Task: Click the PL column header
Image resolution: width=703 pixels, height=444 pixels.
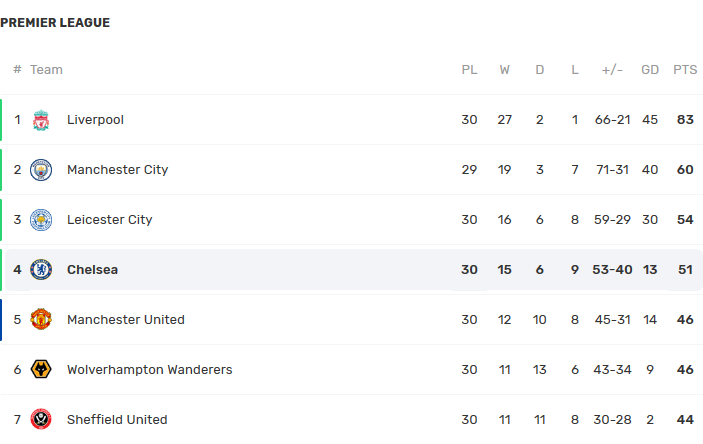Action: click(469, 70)
